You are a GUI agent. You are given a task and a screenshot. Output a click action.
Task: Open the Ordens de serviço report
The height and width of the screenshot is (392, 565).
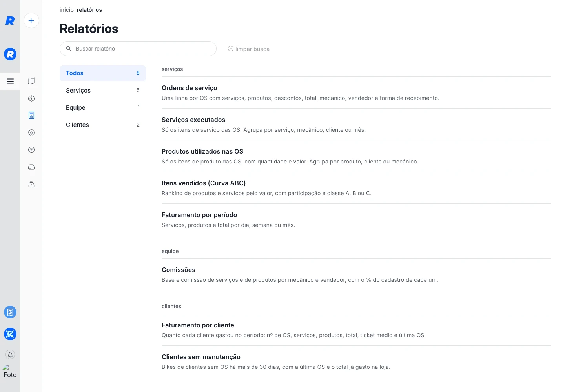[356, 93]
